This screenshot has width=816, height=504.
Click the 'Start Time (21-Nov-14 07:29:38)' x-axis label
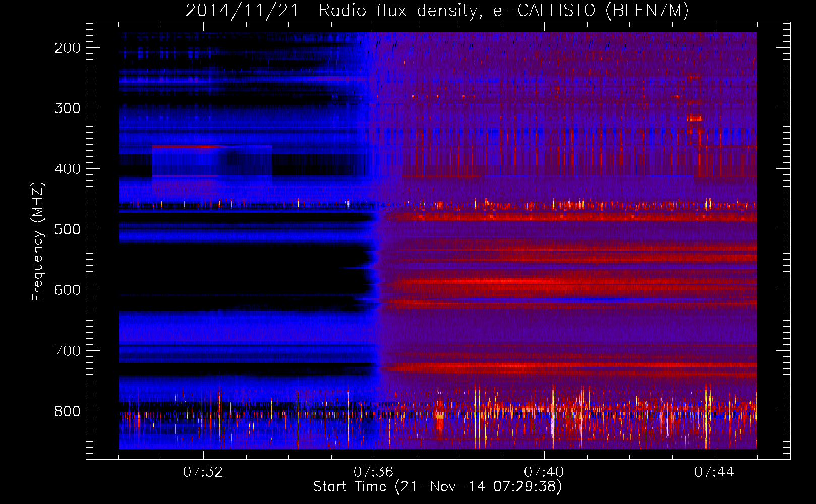point(437,487)
